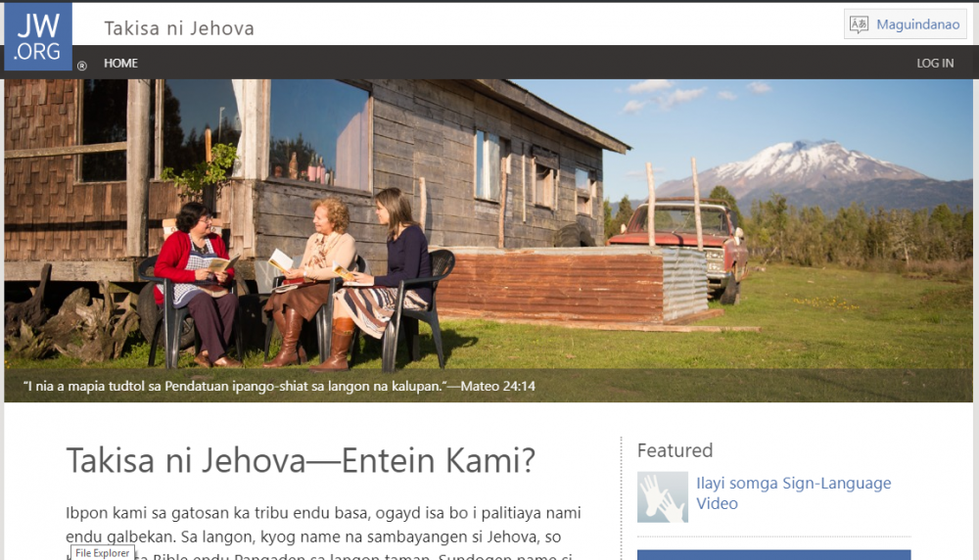This screenshot has height=560, width=979.
Task: Open the Maguindanao language selector
Action: pyautogui.click(x=906, y=24)
